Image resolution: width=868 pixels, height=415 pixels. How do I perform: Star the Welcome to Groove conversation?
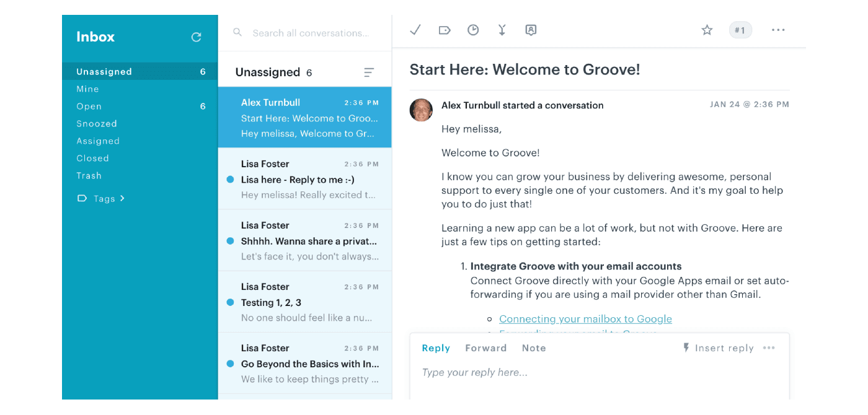(x=707, y=29)
